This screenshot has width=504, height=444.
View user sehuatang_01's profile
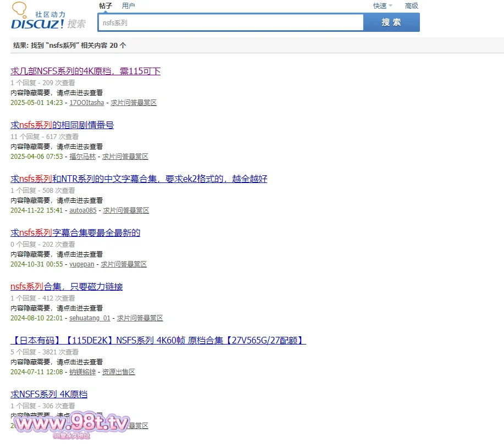(x=90, y=318)
